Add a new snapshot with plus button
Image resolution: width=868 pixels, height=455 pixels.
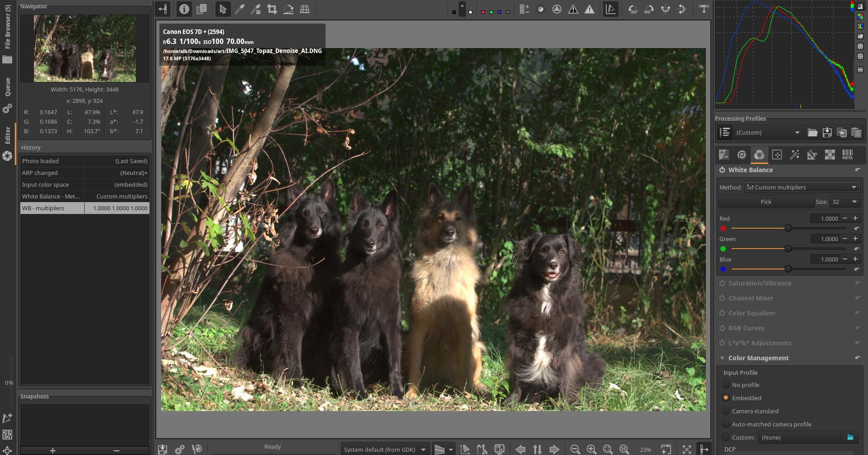click(53, 450)
